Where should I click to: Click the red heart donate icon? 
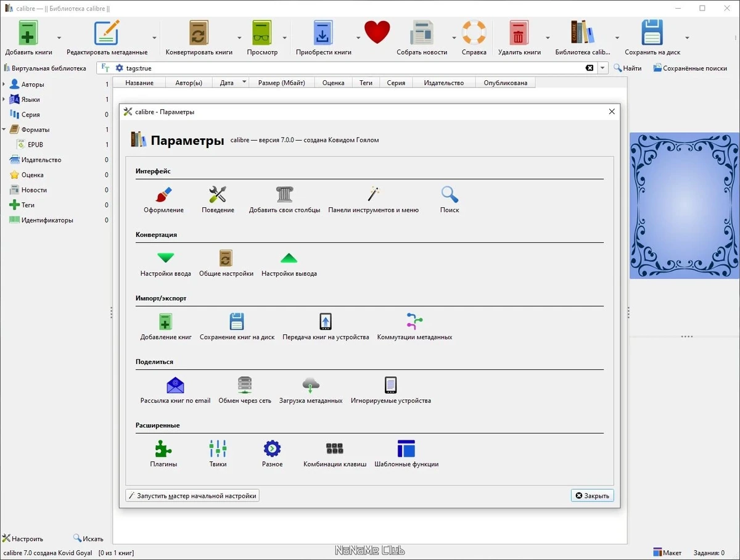pyautogui.click(x=377, y=32)
